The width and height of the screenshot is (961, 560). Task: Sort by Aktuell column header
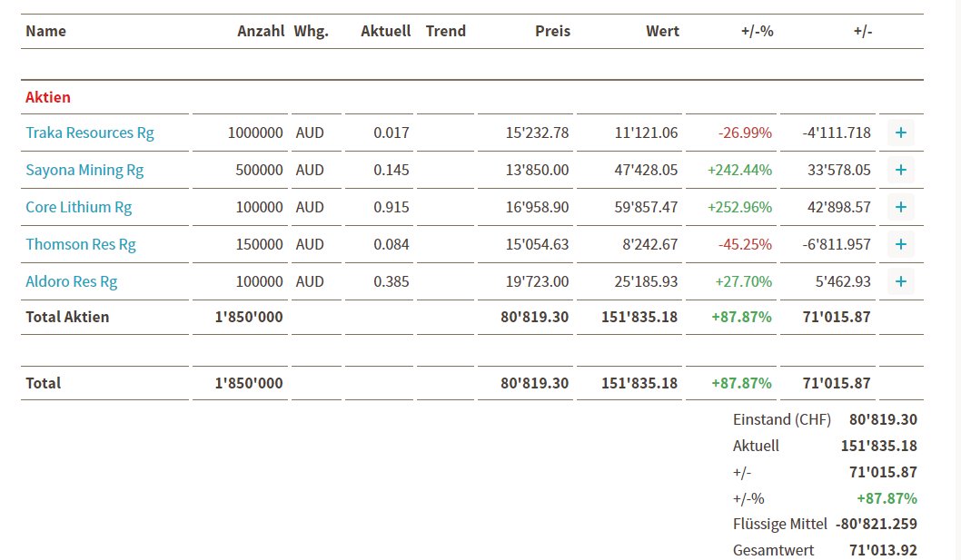[x=386, y=31]
